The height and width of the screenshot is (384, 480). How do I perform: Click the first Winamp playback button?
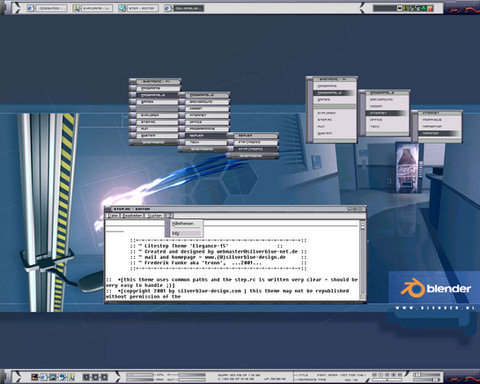pyautogui.click(x=375, y=375)
